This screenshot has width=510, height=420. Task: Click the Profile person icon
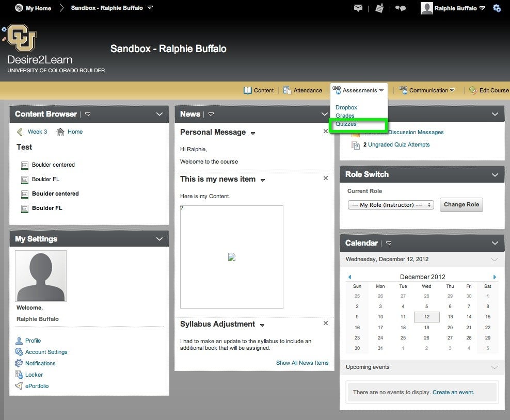click(19, 341)
